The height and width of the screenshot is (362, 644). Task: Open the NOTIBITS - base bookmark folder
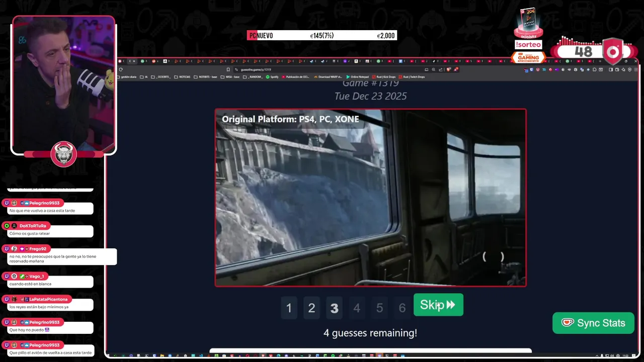point(206,77)
